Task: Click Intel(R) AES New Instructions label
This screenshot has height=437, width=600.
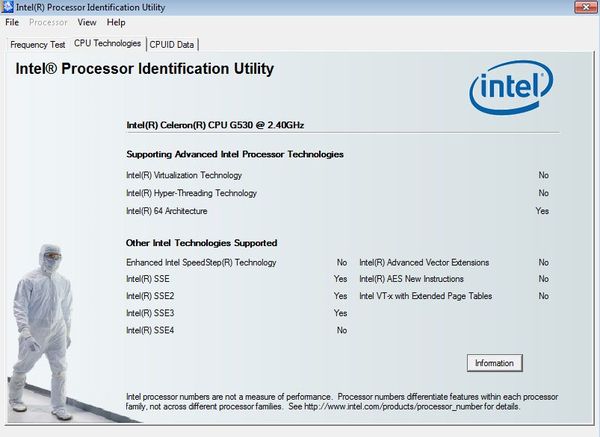Action: (x=411, y=279)
